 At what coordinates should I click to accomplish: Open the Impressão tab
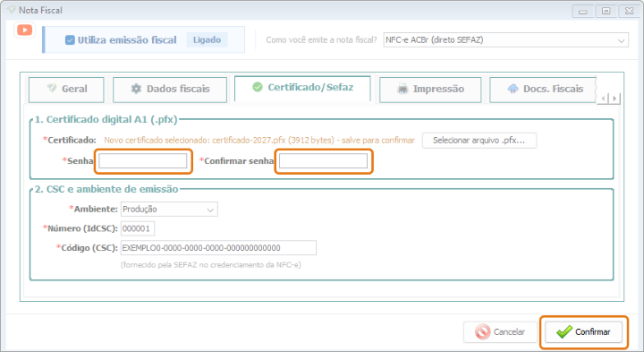click(x=430, y=90)
